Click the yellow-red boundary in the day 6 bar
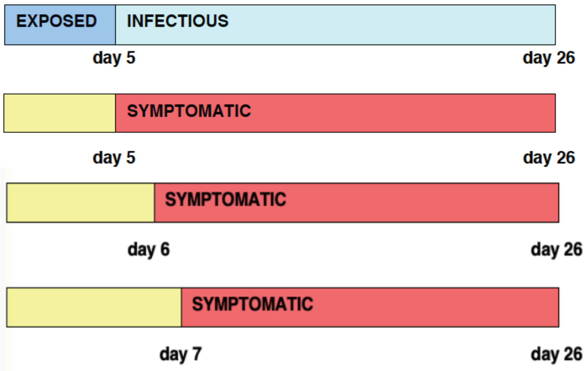This screenshot has height=371, width=588. tap(155, 203)
